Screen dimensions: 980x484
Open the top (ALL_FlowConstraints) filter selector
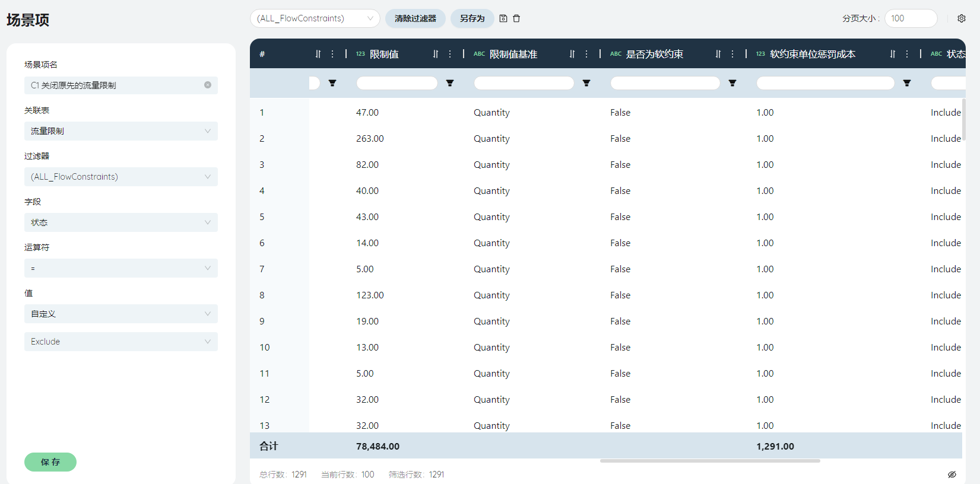pos(315,18)
